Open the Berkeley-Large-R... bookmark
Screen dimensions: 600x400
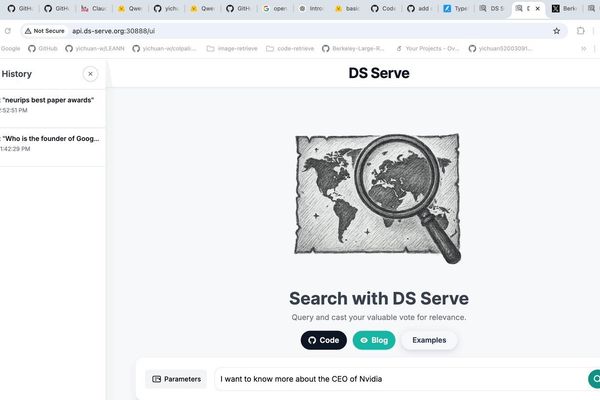click(x=353, y=49)
